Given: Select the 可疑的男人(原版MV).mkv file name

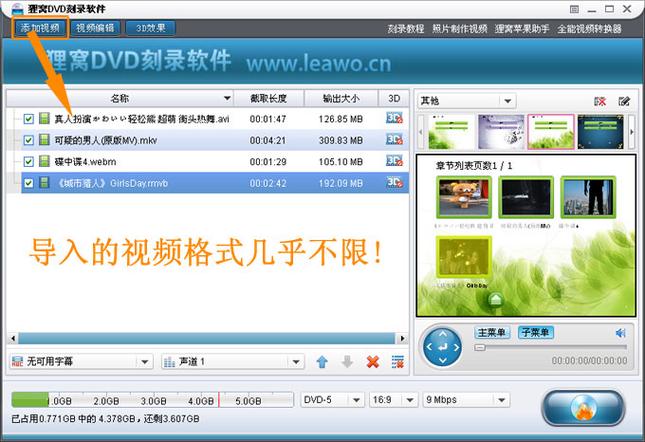Looking at the screenshot, I should [x=106, y=141].
